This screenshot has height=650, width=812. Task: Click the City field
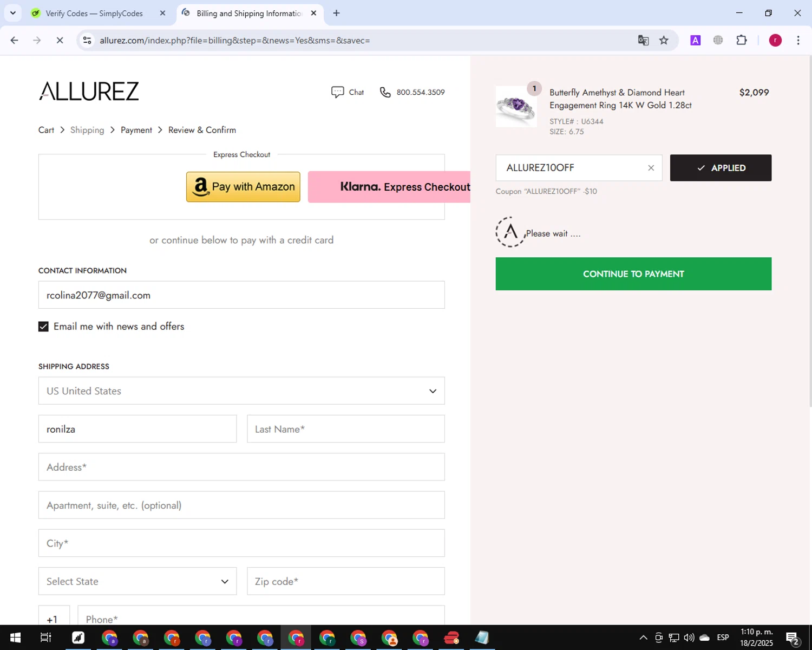tap(241, 543)
